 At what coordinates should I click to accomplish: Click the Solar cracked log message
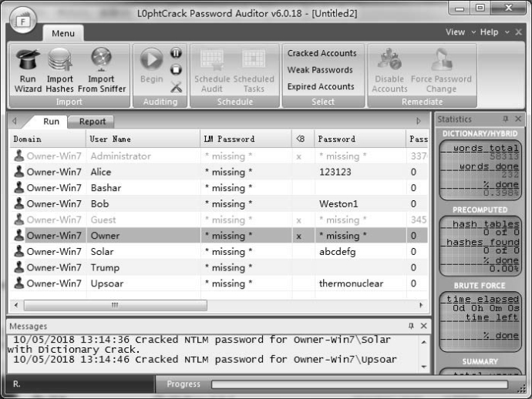(x=200, y=344)
